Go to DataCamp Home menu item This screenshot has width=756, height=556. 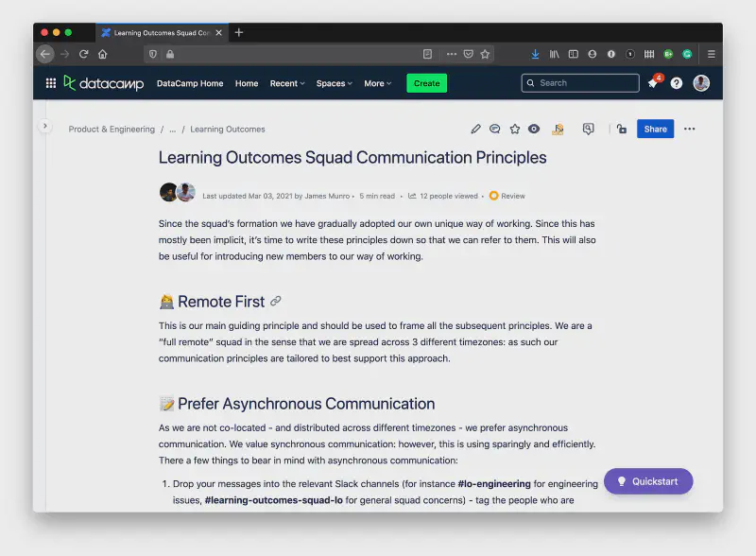coord(190,83)
